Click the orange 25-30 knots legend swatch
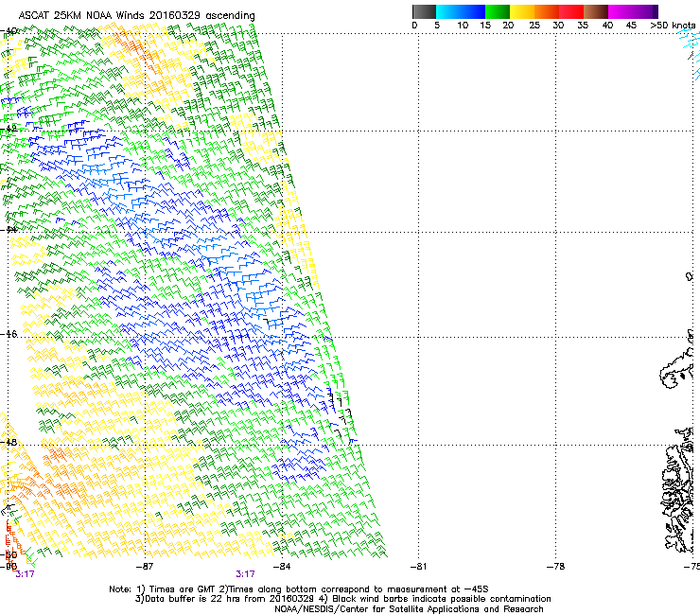700x615 pixels. pyautogui.click(x=547, y=11)
